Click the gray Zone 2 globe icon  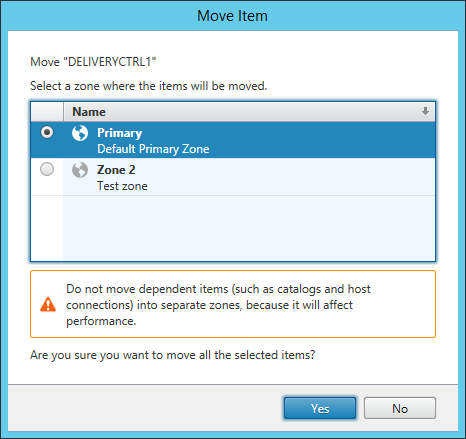point(80,170)
